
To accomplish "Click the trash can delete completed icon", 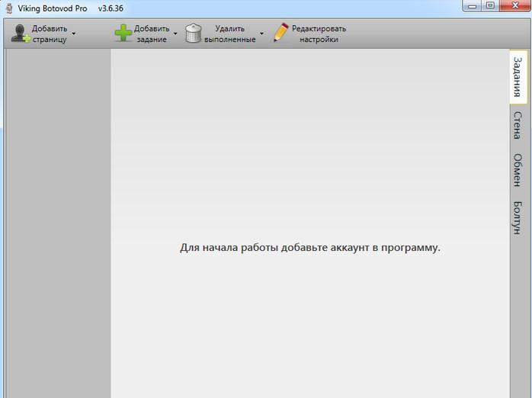I will click(x=194, y=34).
